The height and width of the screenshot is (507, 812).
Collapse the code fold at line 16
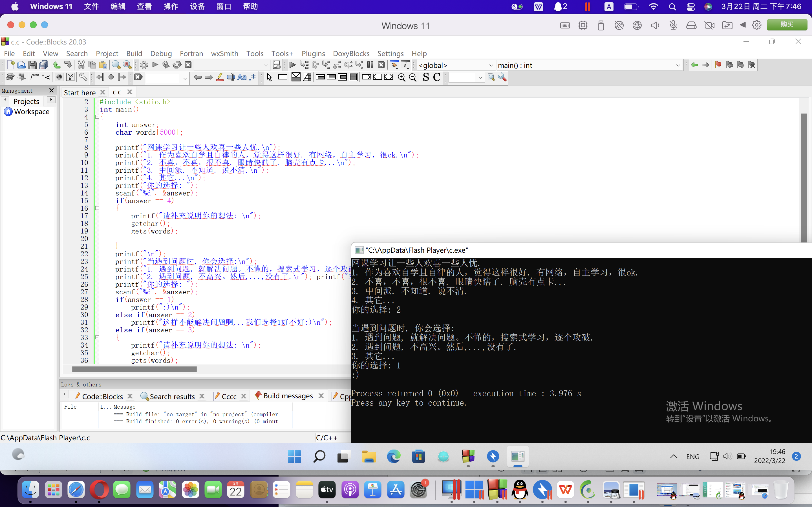coord(97,208)
